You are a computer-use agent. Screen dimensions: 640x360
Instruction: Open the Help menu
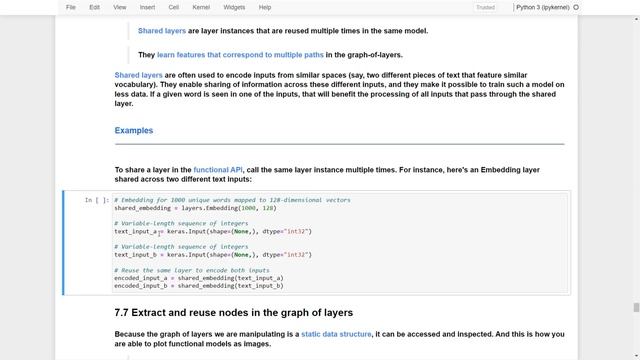[x=264, y=7]
